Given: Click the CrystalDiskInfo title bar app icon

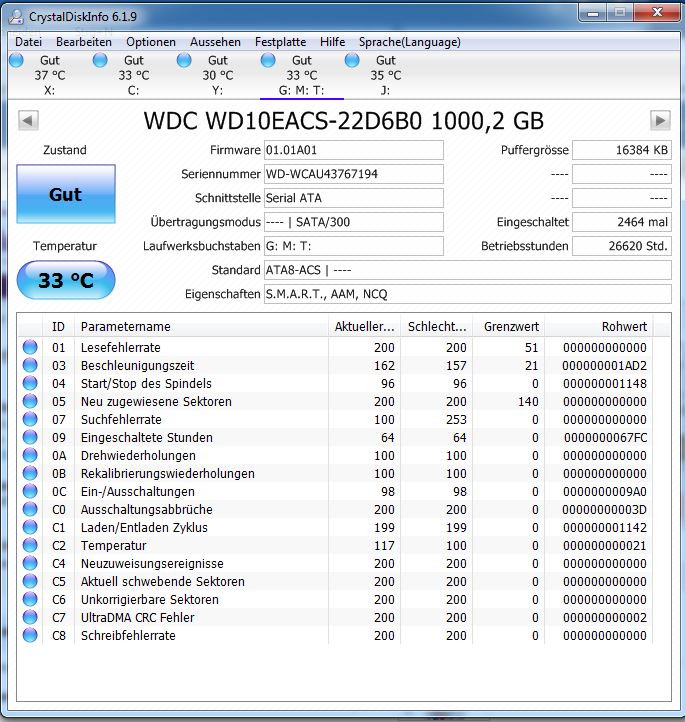Looking at the screenshot, I should tap(17, 17).
